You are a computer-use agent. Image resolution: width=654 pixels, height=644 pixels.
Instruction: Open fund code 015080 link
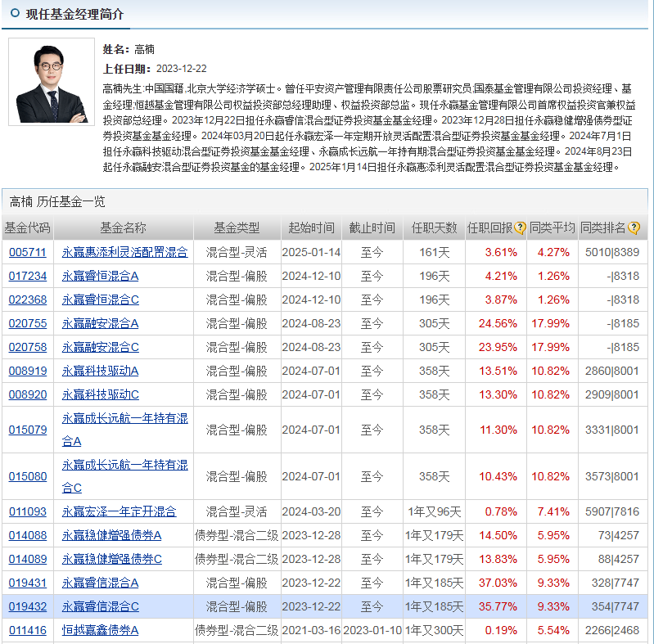click(x=28, y=477)
